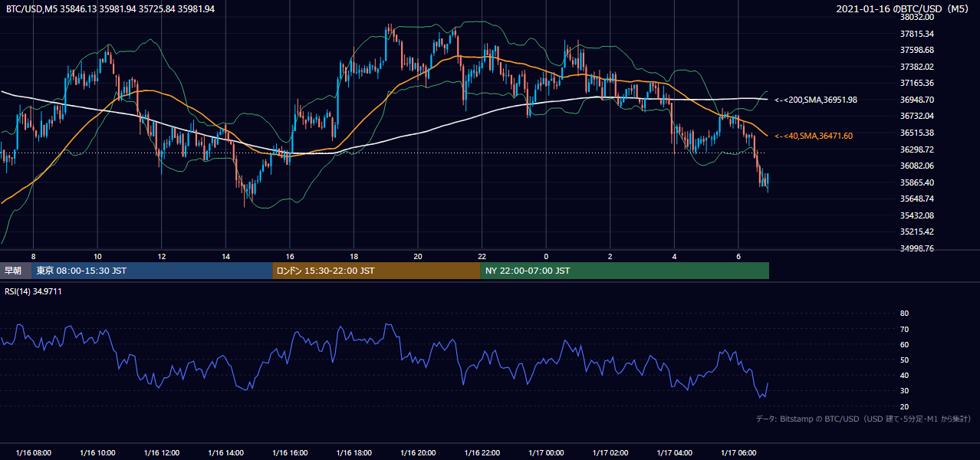Click hour tick 6 under price chart

pyautogui.click(x=738, y=256)
